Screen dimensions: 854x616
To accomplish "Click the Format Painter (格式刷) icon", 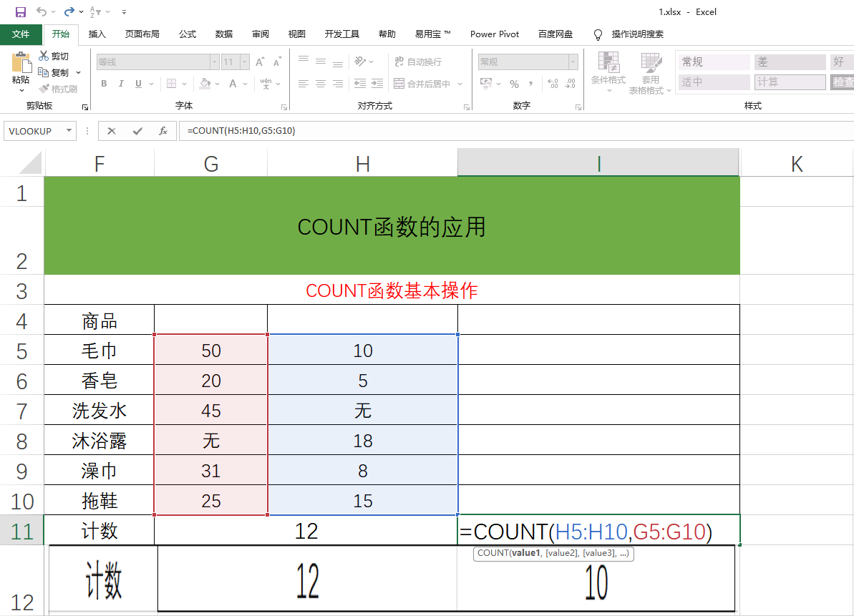I will click(x=44, y=89).
